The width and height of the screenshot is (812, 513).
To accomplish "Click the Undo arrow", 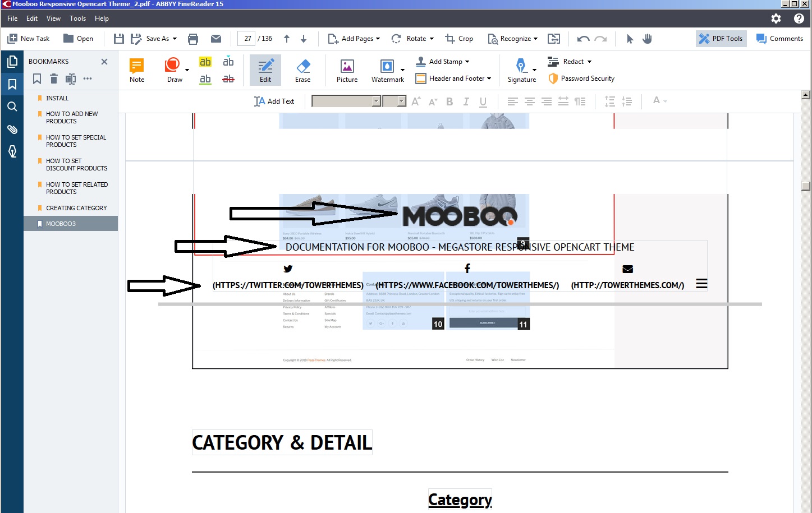I will (x=583, y=39).
